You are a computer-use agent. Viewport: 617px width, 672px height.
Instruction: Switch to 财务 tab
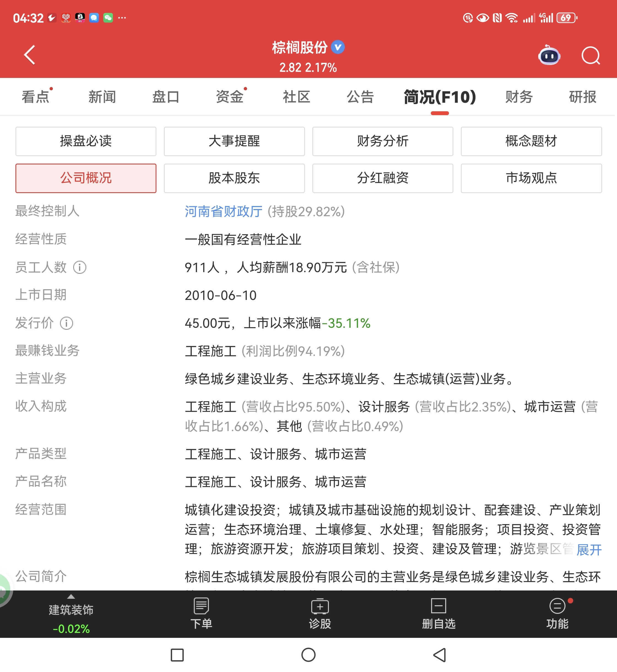518,97
